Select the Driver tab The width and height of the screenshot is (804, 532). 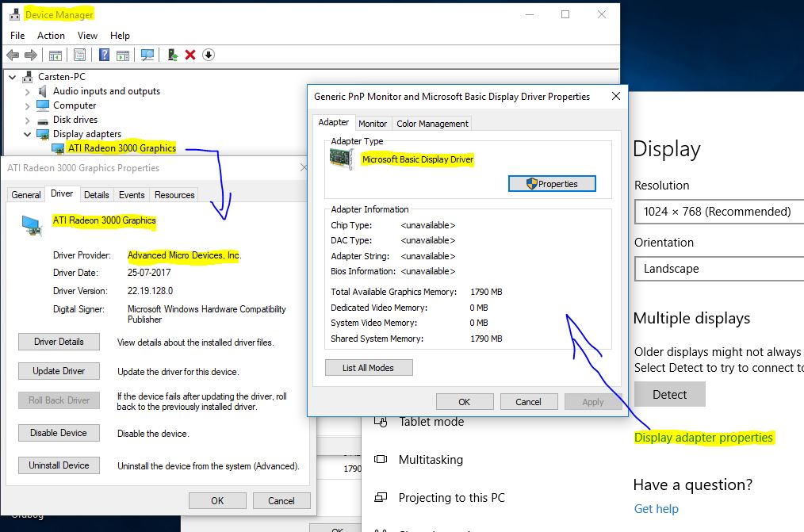[x=62, y=193]
